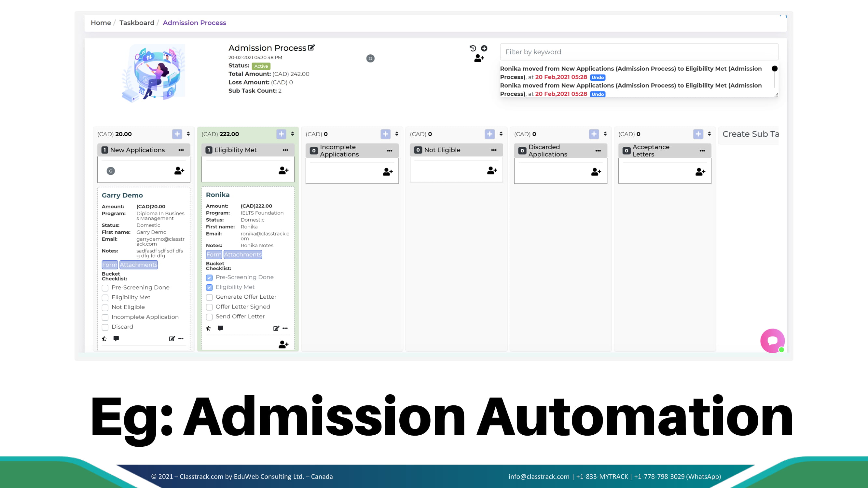Pin Garry Demo's card with the pin icon
The image size is (868, 488).
pos(104,338)
